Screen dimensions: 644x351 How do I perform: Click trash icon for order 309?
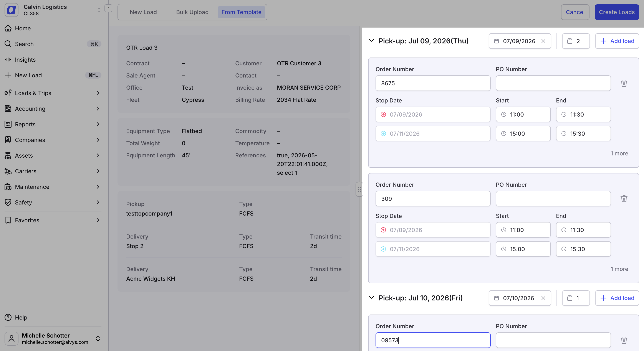624,199
